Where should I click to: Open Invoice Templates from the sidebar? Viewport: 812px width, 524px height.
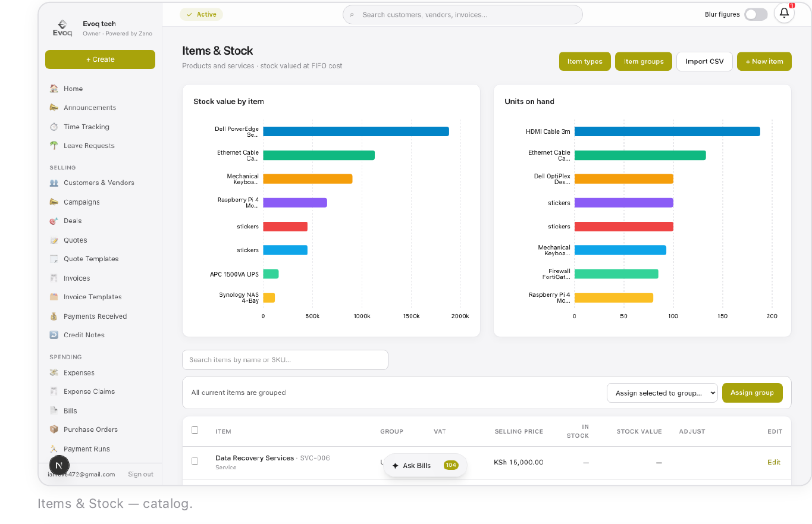coord(92,297)
